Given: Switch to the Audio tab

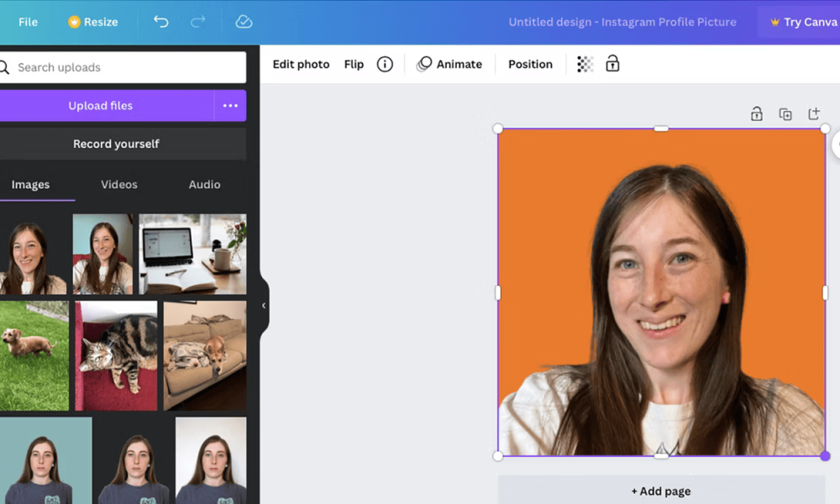Looking at the screenshot, I should [205, 185].
